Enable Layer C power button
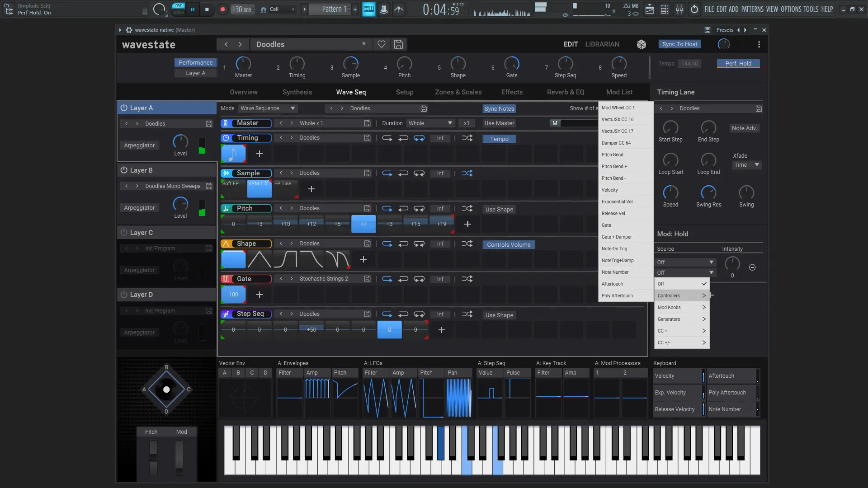868x488 pixels. pos(124,233)
